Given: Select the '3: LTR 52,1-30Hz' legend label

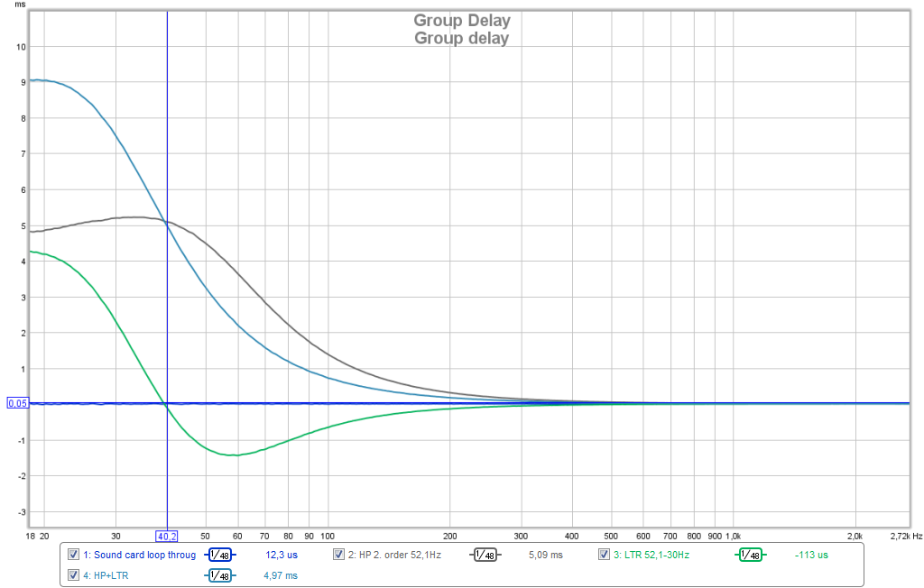Looking at the screenshot, I should tap(651, 555).
